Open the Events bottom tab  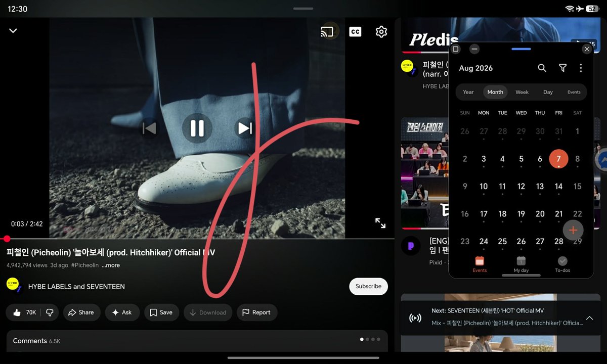[x=480, y=264]
